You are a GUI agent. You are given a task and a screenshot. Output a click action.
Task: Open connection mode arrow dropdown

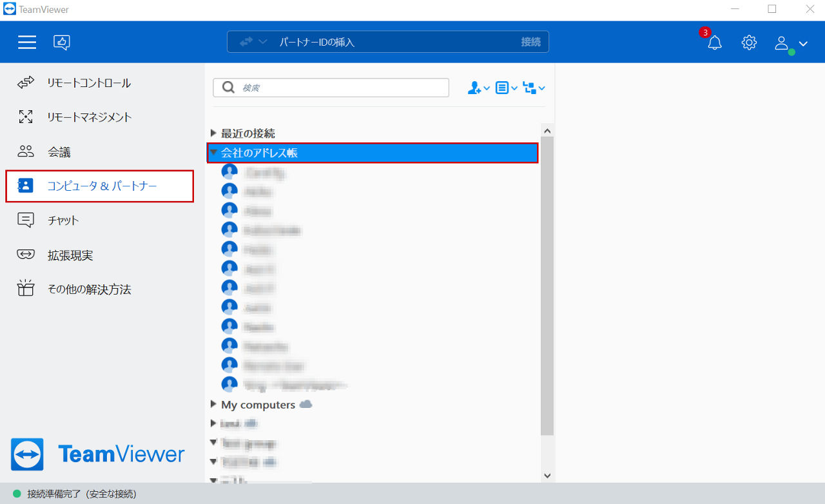[253, 42]
